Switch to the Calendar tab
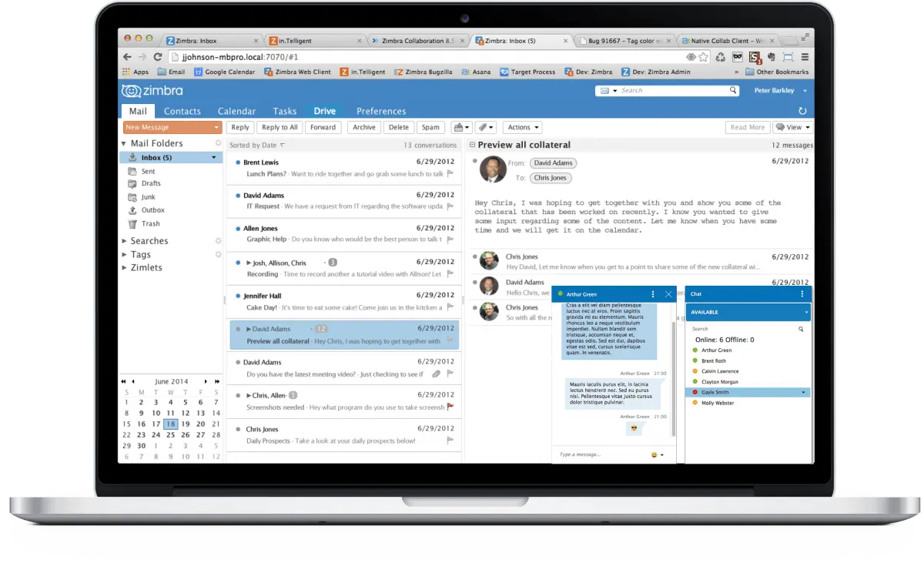Image resolution: width=924 pixels, height=563 pixels. (x=236, y=111)
